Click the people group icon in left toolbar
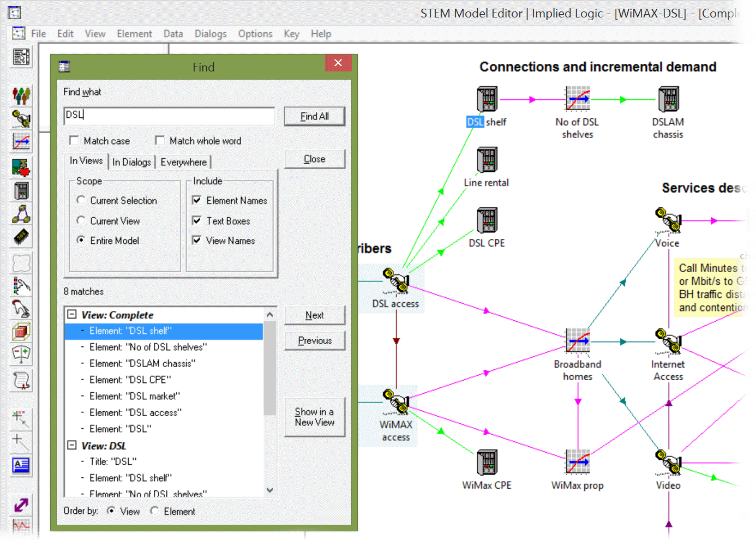Image resolution: width=756 pixels, height=540 pixels. (21, 96)
